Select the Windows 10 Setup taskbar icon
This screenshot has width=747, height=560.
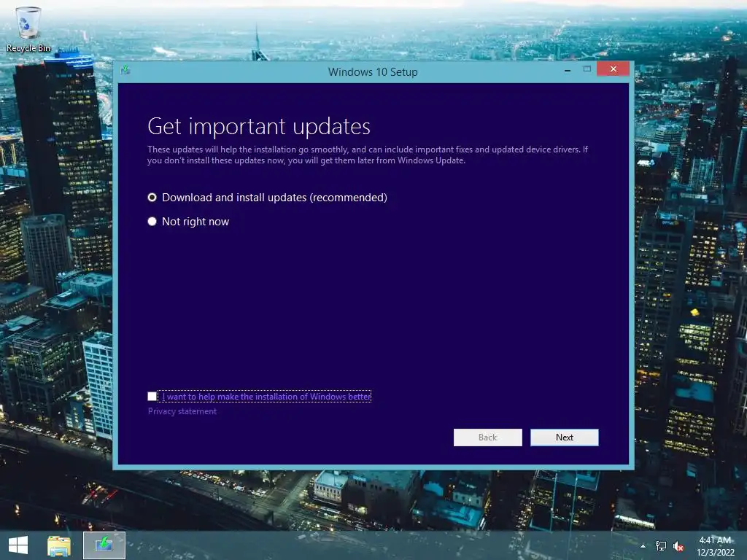point(104,545)
